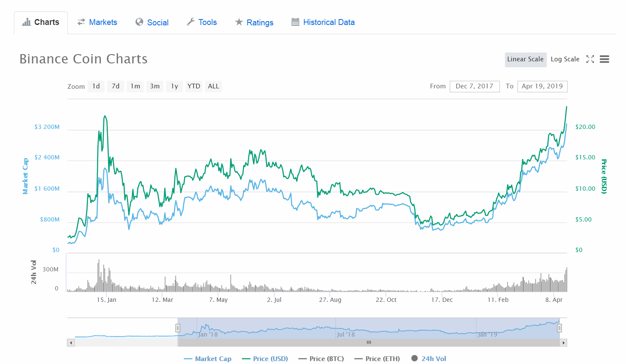The width and height of the screenshot is (626, 364).
Task: Switch to the Markets tab
Action: coord(97,22)
